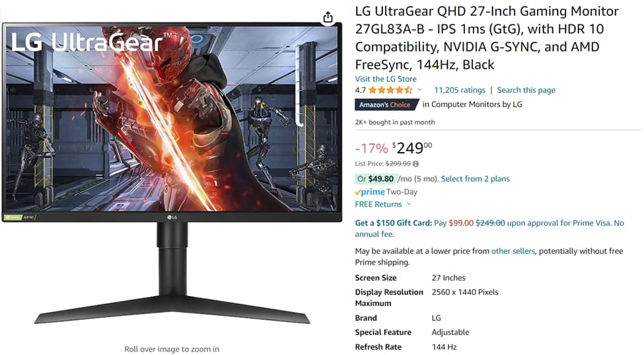The width and height of the screenshot is (644, 355).
Task: Click the $49.80 monthly payment highlight
Action: (375, 178)
